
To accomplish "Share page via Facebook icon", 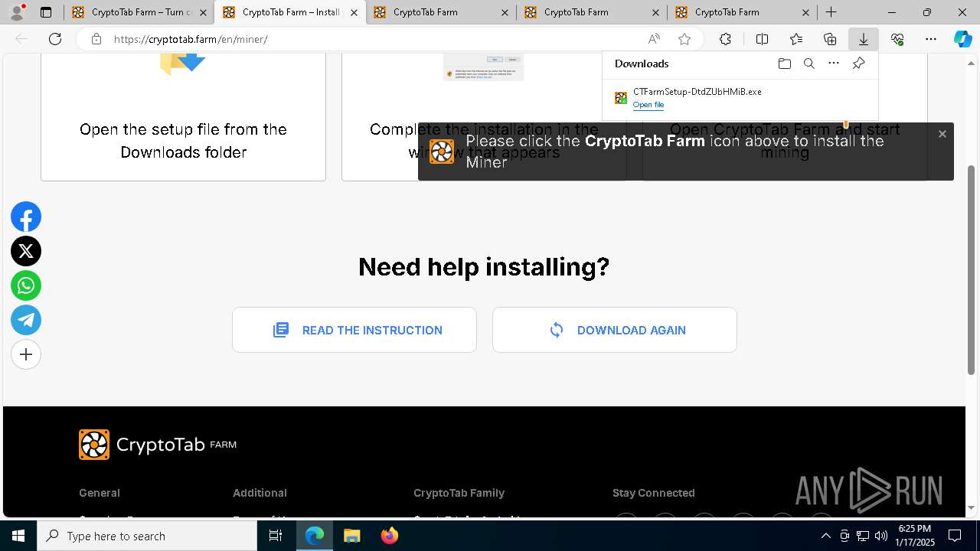I will (26, 217).
